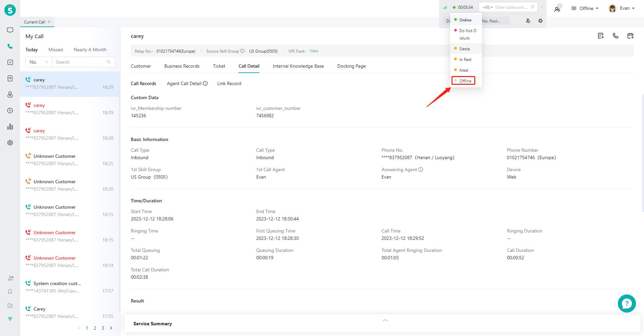
Task: Open the System creation cust... call at 17:57
Action: point(70,287)
